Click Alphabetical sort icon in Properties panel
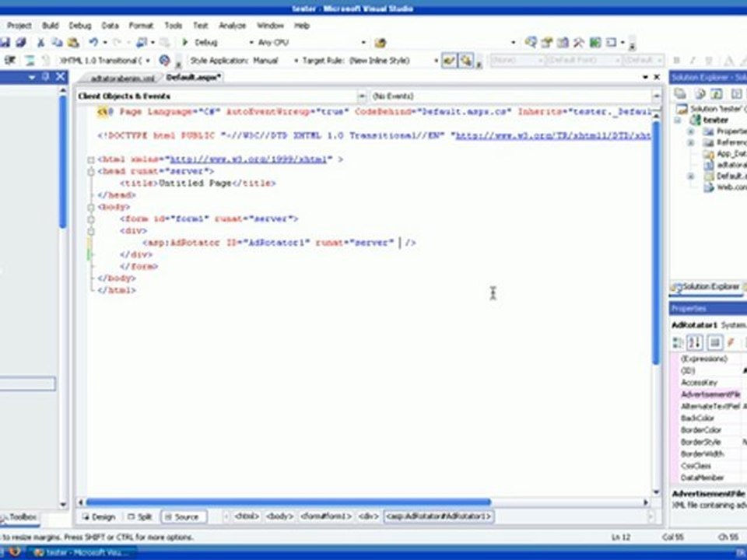Screen dimensions: 747x560 click(x=695, y=342)
